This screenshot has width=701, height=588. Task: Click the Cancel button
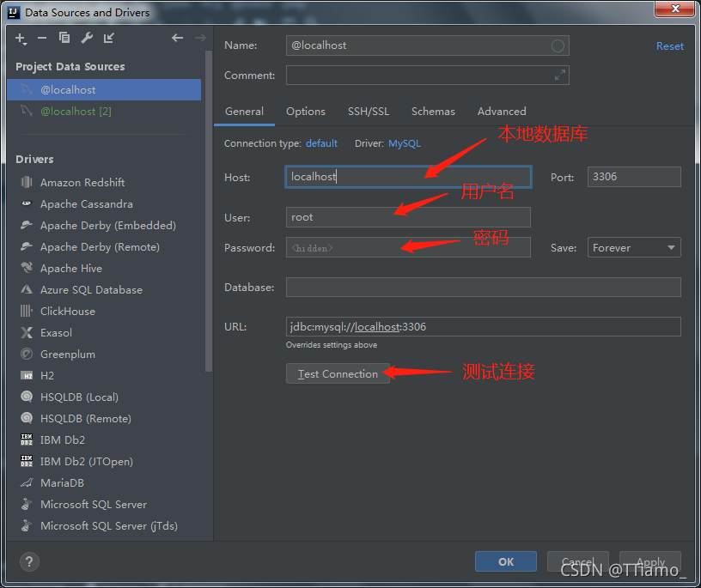tap(578, 561)
